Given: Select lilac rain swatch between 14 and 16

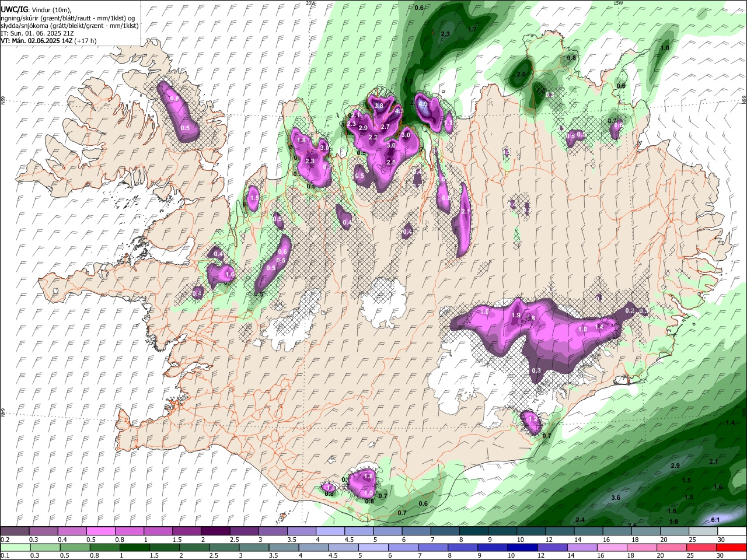Looking at the screenshot, I should (582, 547).
